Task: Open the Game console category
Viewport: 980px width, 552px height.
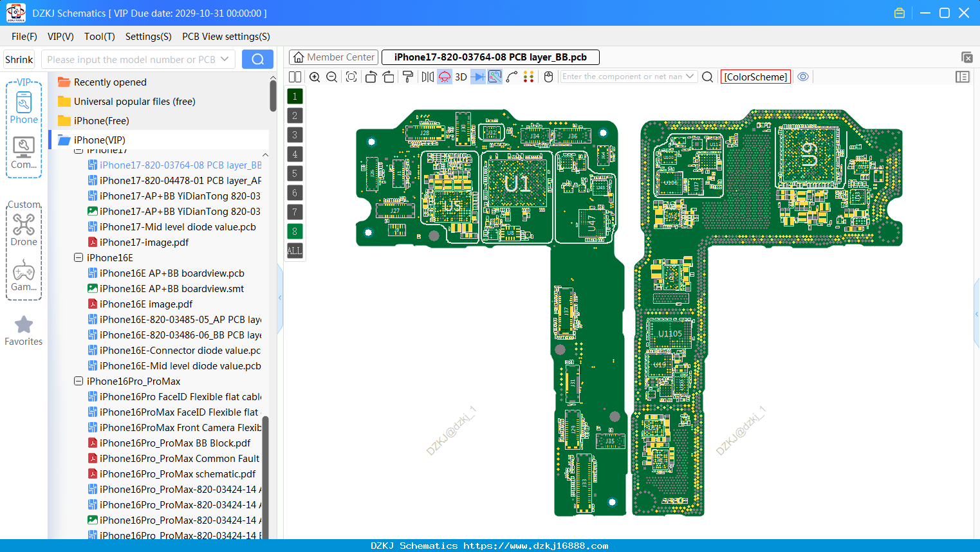Action: 24,275
